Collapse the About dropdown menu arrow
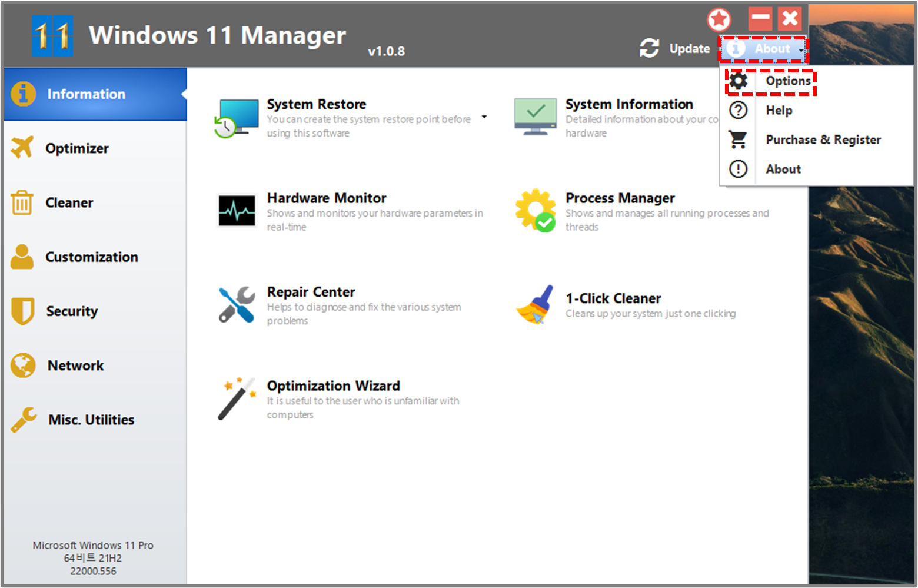This screenshot has height=588, width=918. [801, 49]
